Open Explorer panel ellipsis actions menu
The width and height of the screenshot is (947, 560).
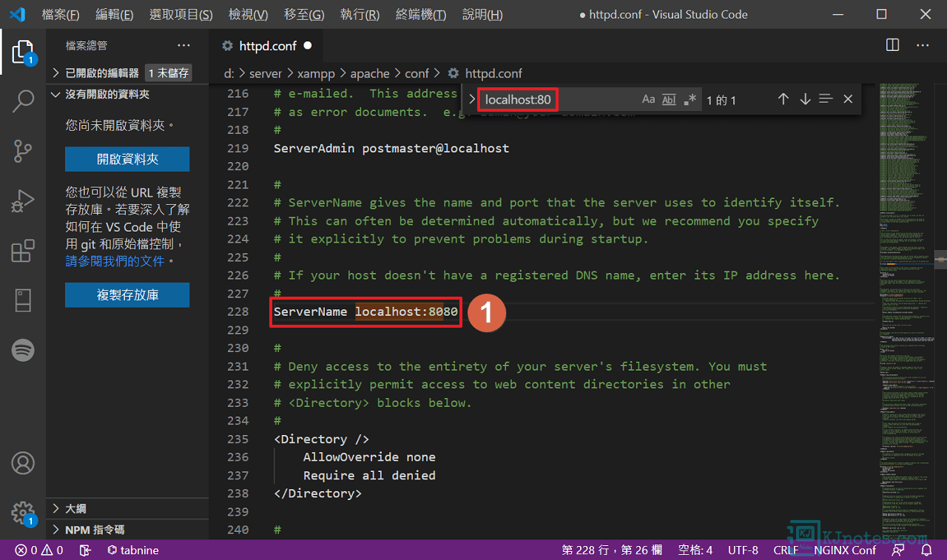click(183, 45)
